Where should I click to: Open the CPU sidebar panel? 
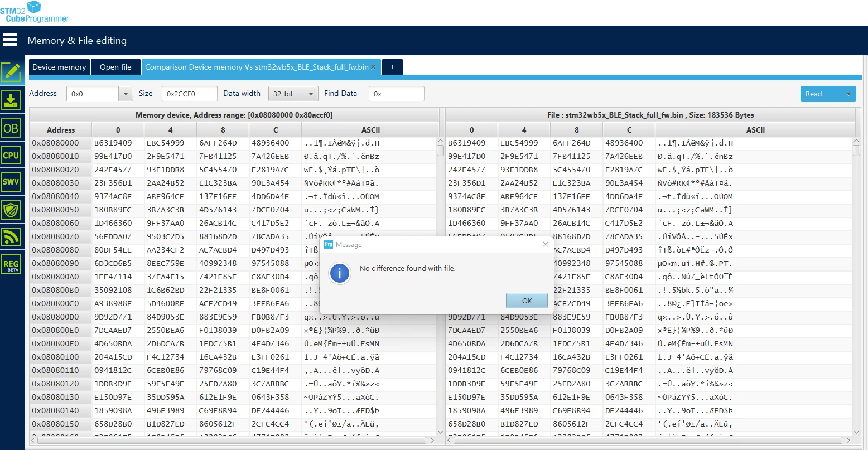[11, 156]
